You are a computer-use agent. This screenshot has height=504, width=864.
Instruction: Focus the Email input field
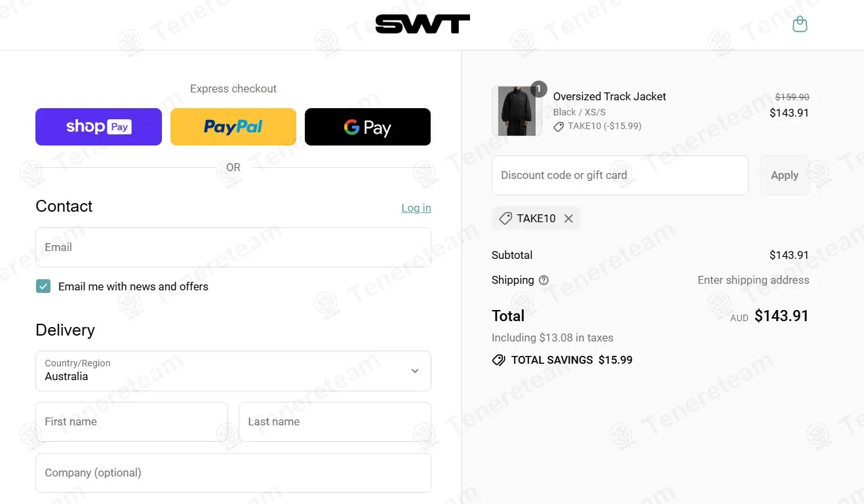point(233,247)
